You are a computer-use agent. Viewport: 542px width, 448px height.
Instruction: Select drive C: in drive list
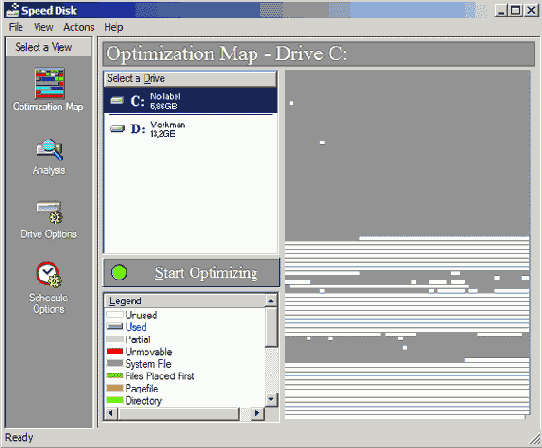[x=190, y=101]
